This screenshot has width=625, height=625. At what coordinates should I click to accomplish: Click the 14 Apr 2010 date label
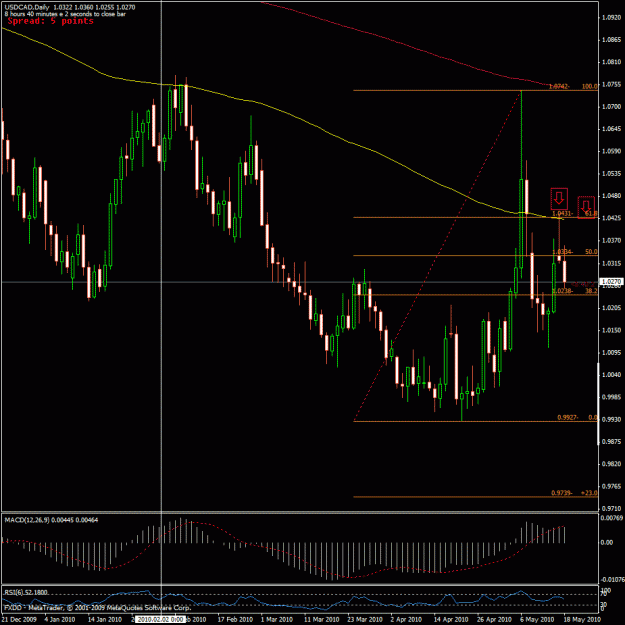point(450,619)
